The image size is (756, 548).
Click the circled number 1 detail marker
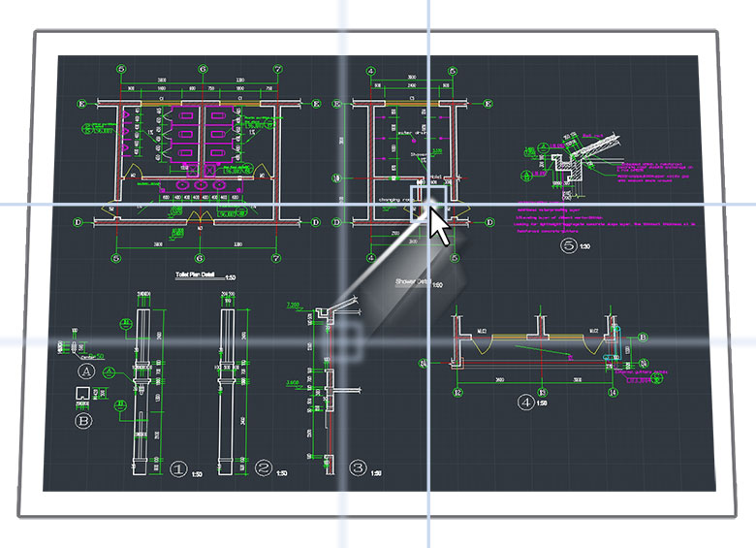(x=177, y=468)
